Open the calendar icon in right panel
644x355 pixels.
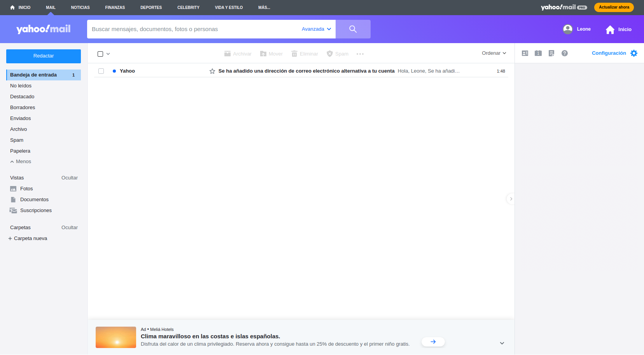coord(538,53)
